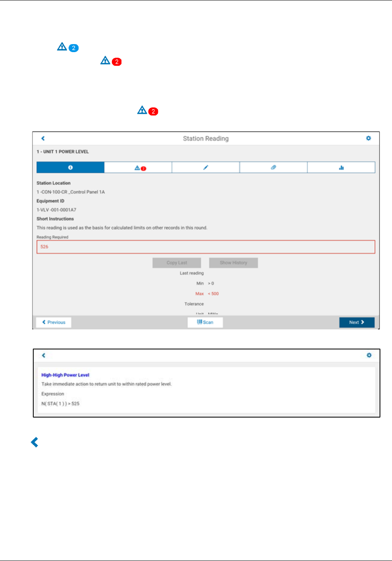
Task: Click the Show History button
Action: pyautogui.click(x=233, y=263)
